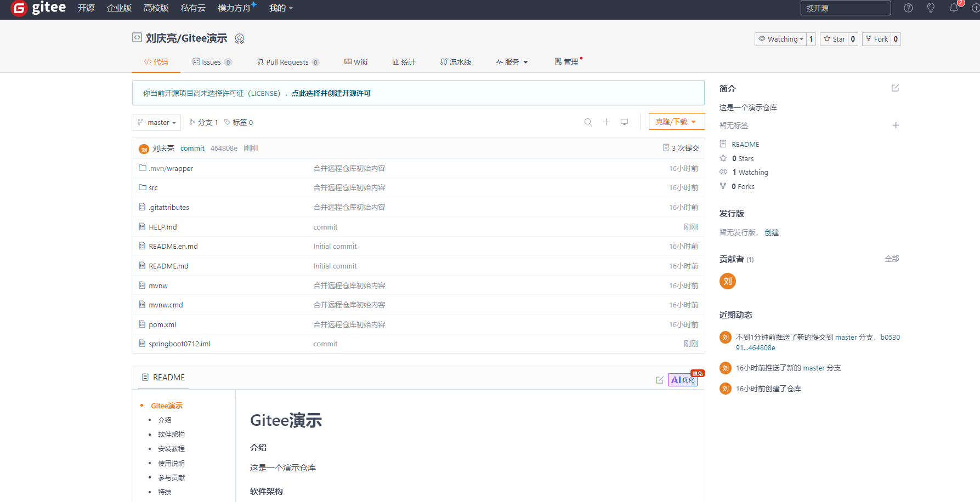Open 分支 1 branches link
The height and width of the screenshot is (502, 980).
(203, 122)
